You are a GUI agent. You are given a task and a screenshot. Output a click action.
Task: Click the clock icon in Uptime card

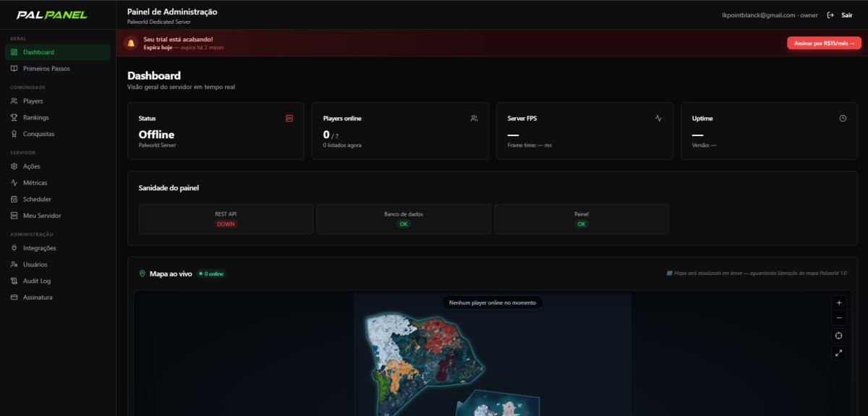(843, 118)
